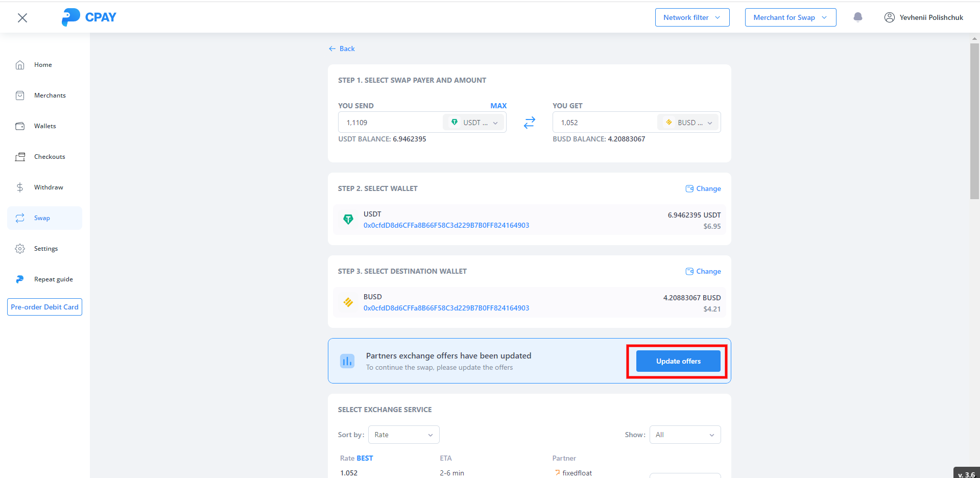
Task: Click MAX to send full balance
Action: coord(498,106)
